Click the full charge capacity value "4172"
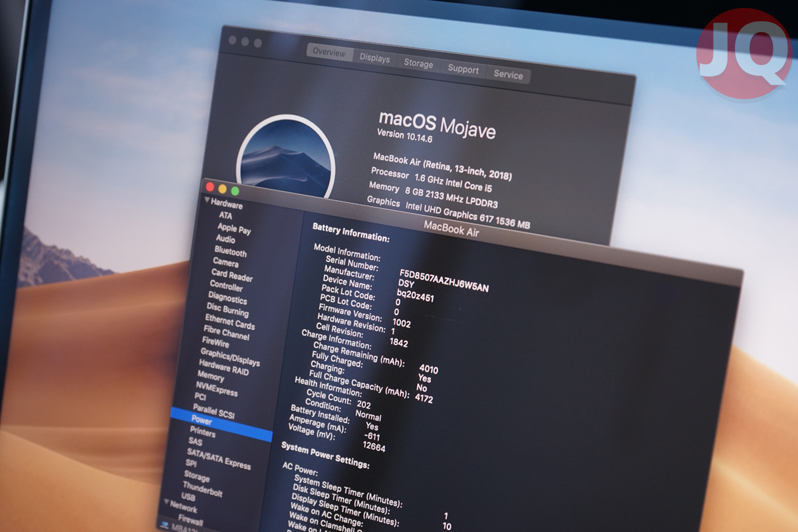 tap(424, 398)
